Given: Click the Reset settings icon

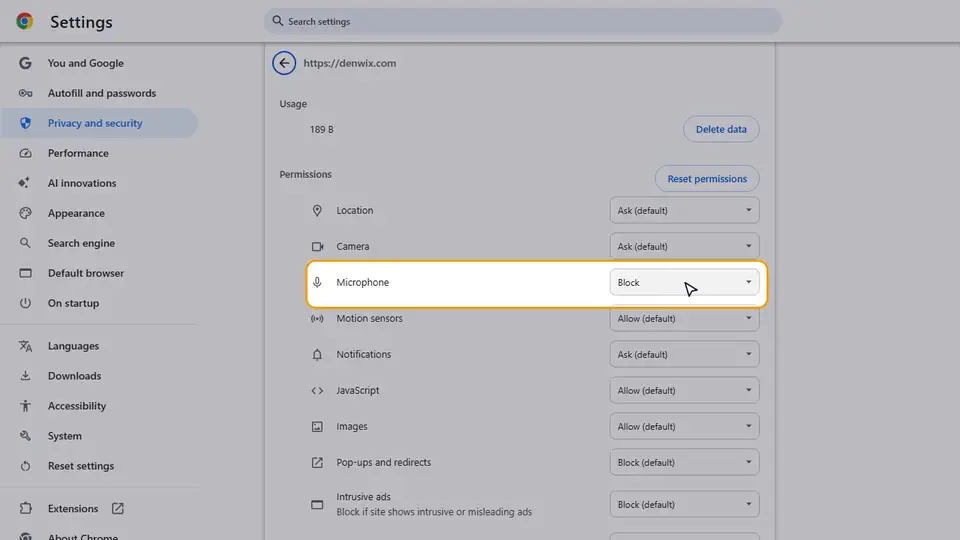Looking at the screenshot, I should point(25,466).
